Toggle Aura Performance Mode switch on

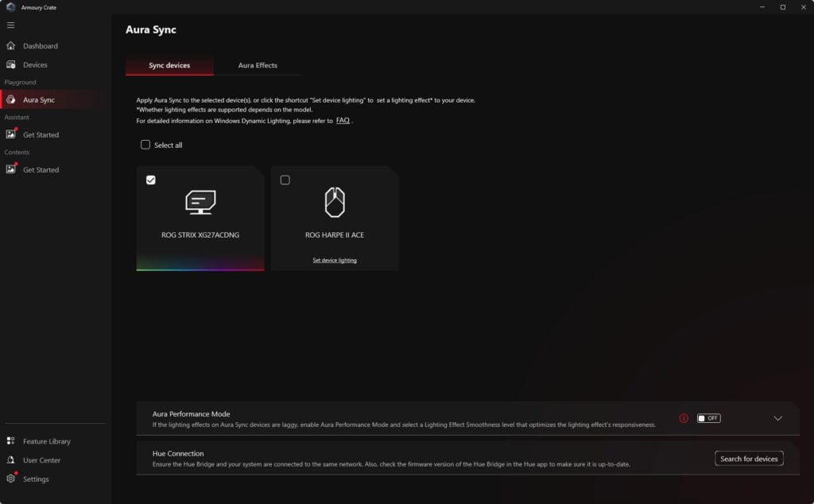[x=708, y=418]
